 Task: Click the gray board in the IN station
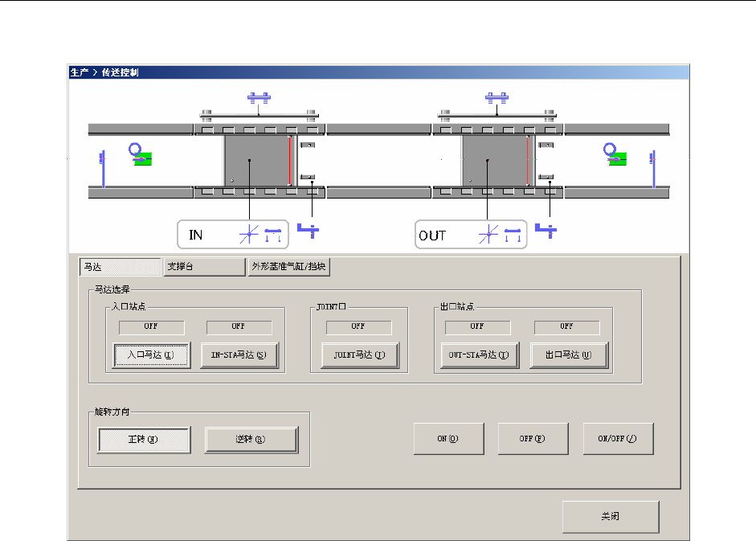(256, 161)
